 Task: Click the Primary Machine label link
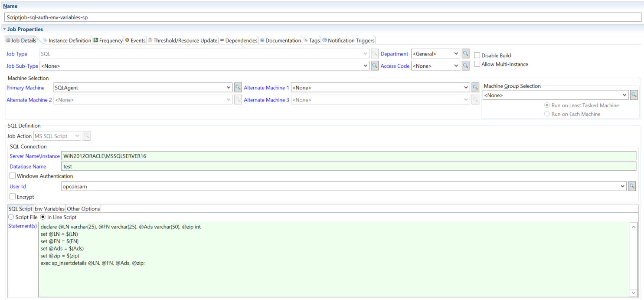[26, 88]
